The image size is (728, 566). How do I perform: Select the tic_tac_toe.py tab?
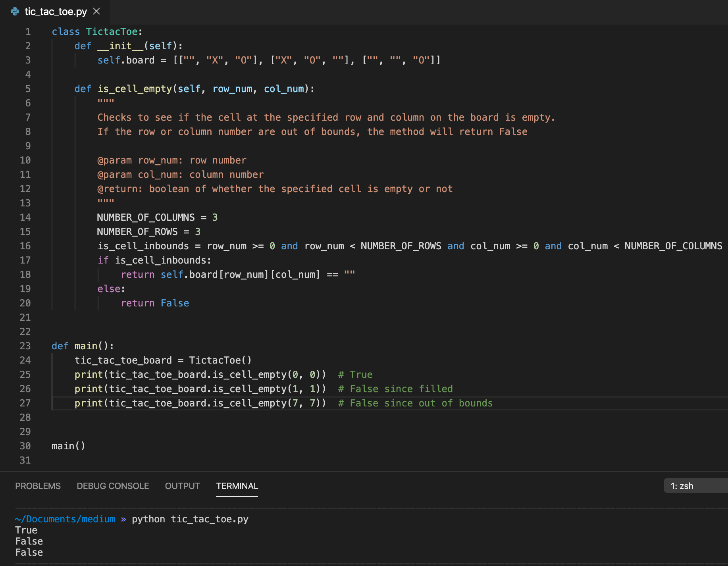tap(55, 12)
